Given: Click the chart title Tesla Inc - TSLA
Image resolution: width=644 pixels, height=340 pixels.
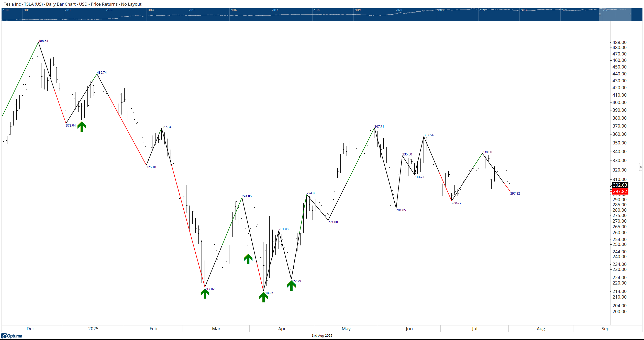Looking at the screenshot, I should coord(73,4).
